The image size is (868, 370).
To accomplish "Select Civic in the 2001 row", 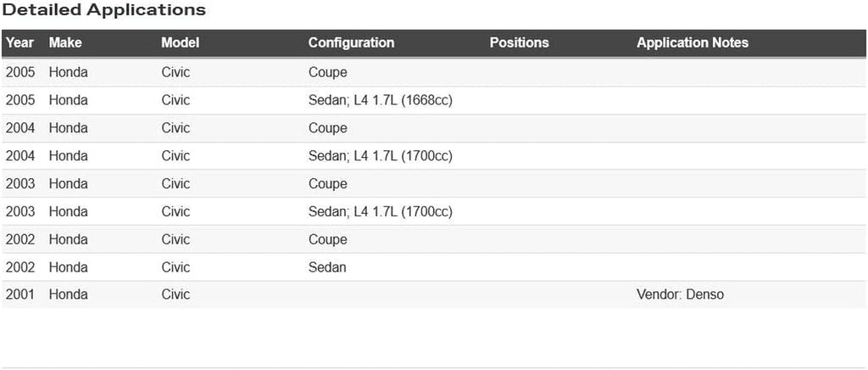I will (x=175, y=294).
